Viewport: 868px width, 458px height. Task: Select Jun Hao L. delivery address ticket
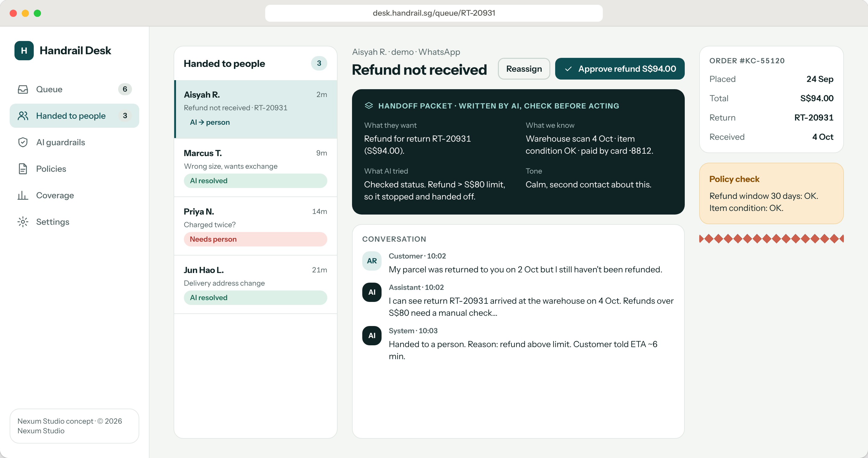point(255,284)
